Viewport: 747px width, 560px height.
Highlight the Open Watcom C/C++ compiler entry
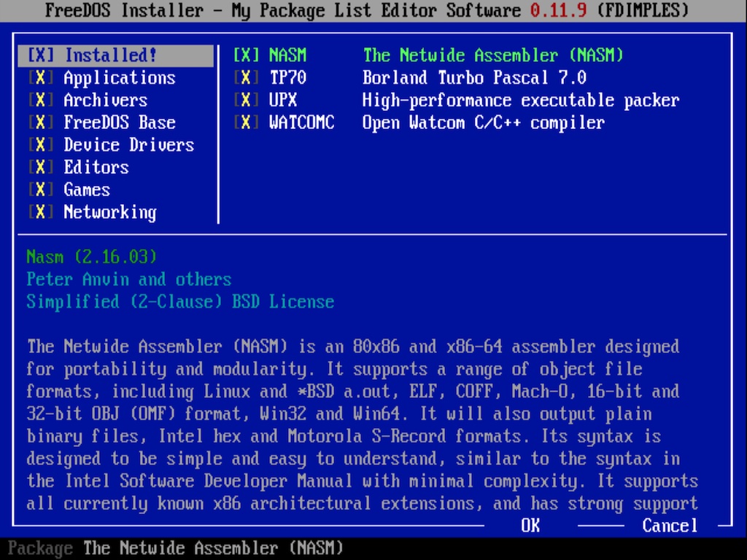click(x=483, y=122)
